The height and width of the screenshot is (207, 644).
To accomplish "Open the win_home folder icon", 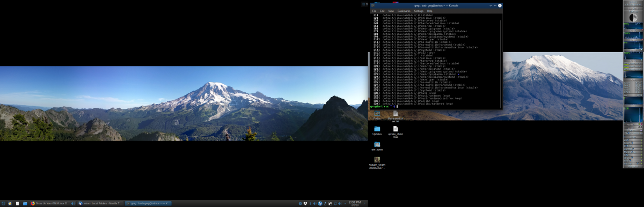I will click(x=377, y=146).
